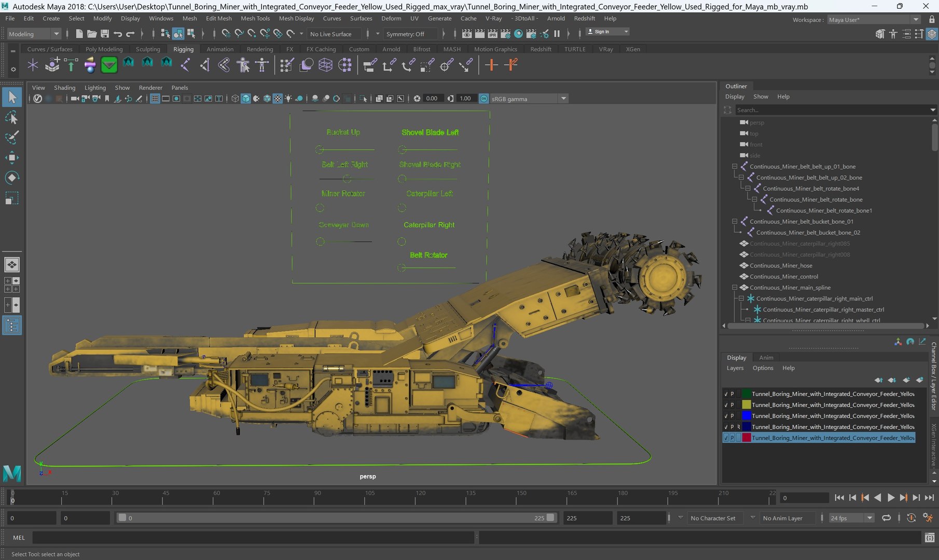This screenshot has height=560, width=939.
Task: Open the Script Editor icon
Action: [x=930, y=538]
